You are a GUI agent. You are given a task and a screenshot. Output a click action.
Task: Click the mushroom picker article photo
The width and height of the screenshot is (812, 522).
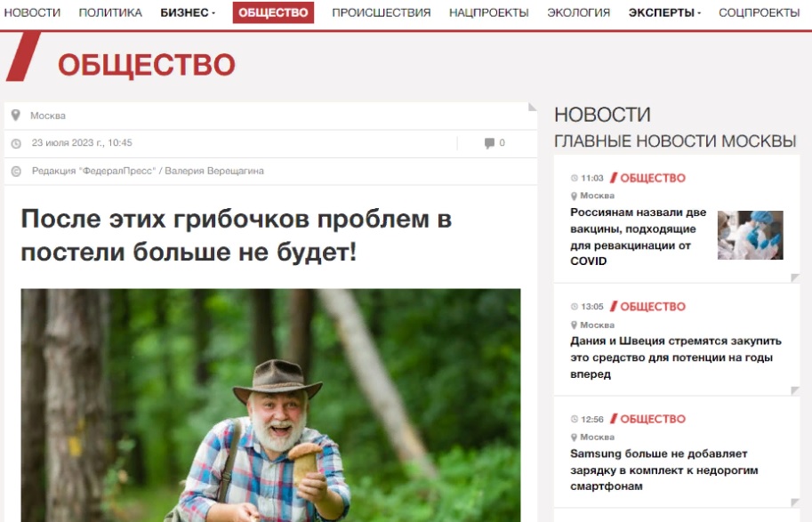pos(271,405)
